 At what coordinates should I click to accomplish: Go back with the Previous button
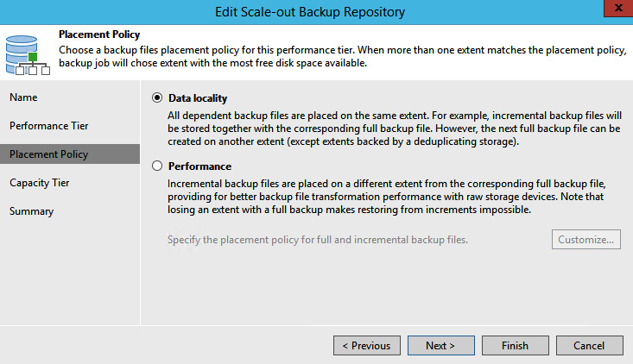pyautogui.click(x=367, y=346)
